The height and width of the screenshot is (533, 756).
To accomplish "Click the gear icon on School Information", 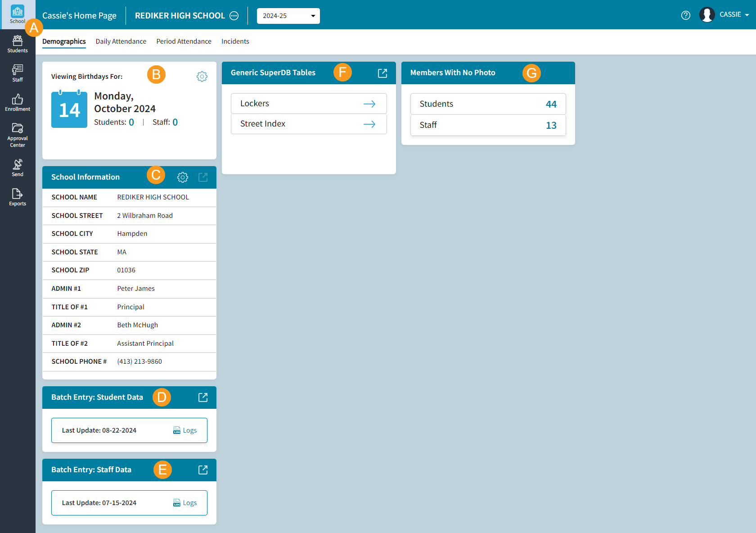I will pyautogui.click(x=182, y=177).
